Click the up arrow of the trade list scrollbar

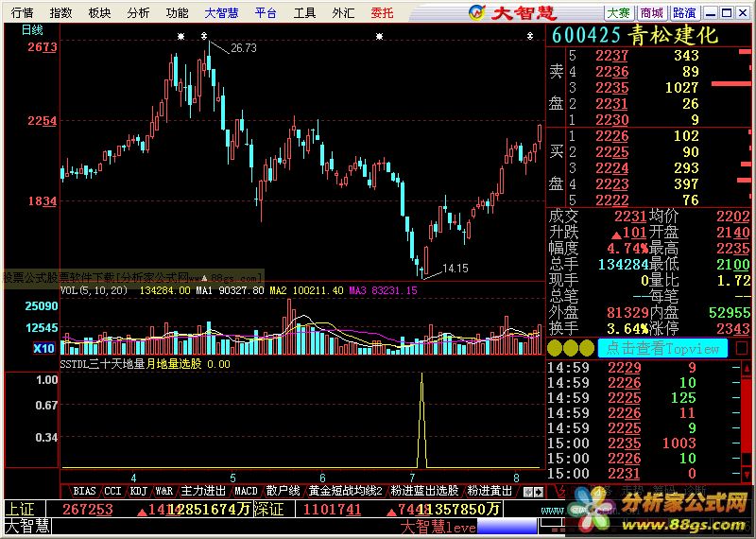click(747, 369)
